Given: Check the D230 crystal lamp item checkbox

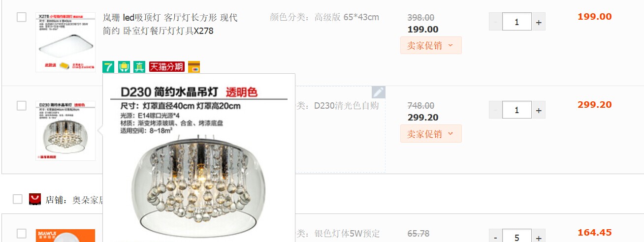Looking at the screenshot, I should tap(22, 106).
